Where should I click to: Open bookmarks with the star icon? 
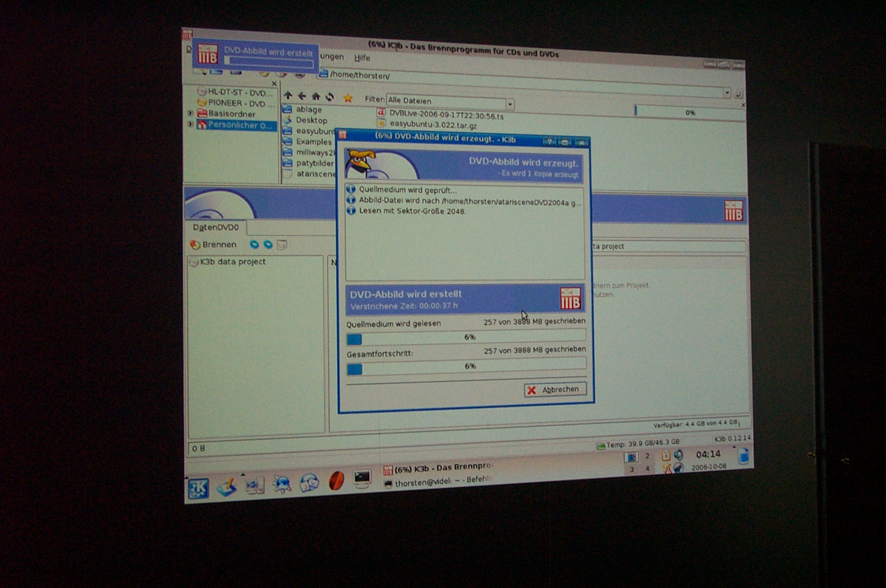pos(348,98)
